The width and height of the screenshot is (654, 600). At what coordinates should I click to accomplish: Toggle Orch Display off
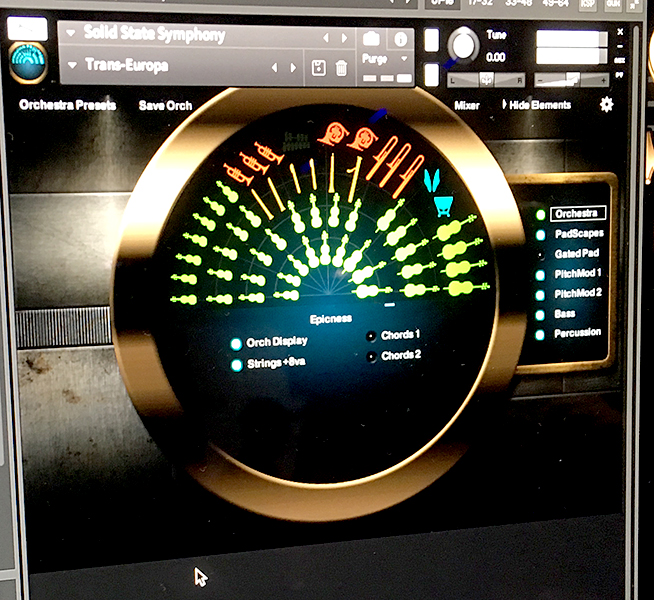(236, 344)
